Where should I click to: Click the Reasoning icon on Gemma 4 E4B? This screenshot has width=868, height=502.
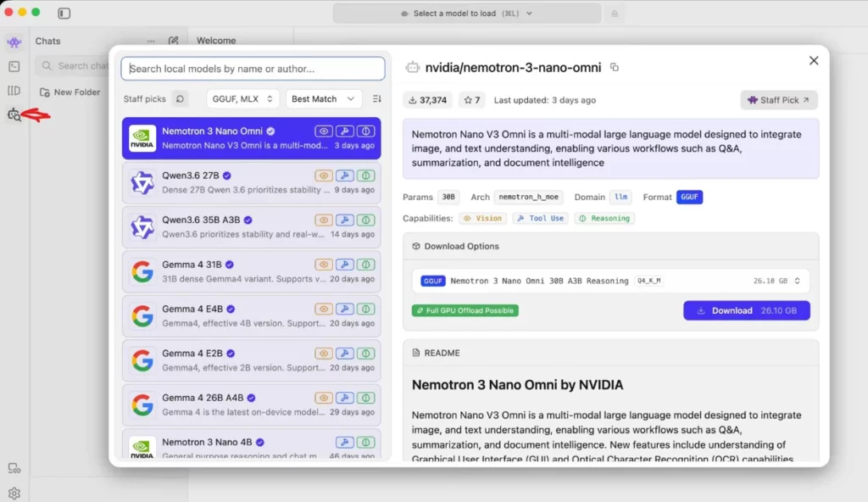tap(366, 310)
